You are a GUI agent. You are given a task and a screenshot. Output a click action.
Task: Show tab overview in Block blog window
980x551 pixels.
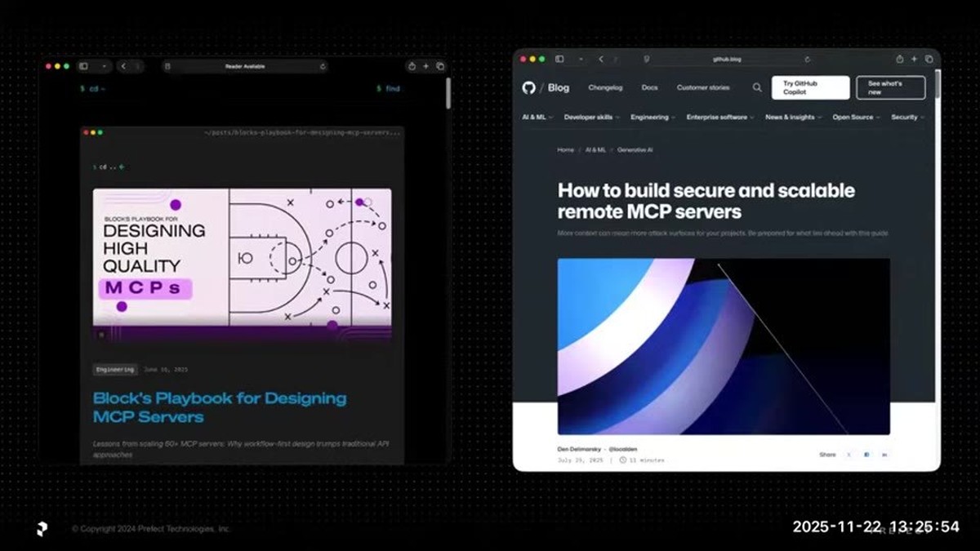tap(440, 66)
